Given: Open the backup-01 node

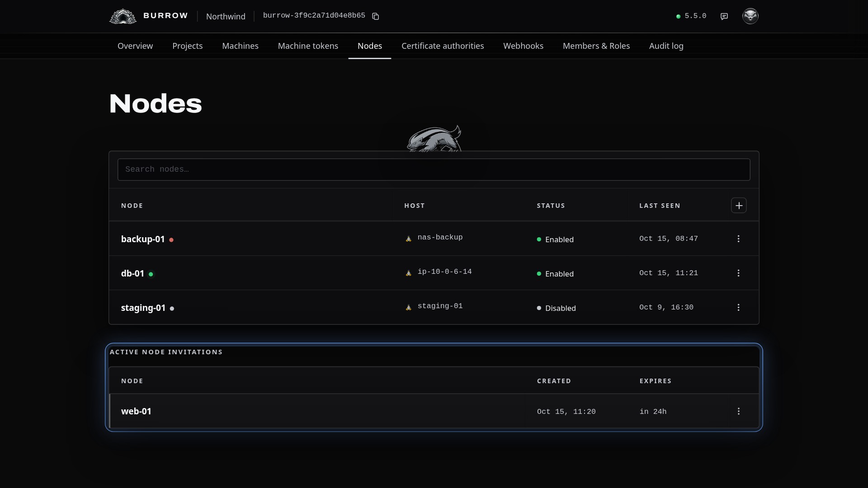Looking at the screenshot, I should tap(143, 239).
